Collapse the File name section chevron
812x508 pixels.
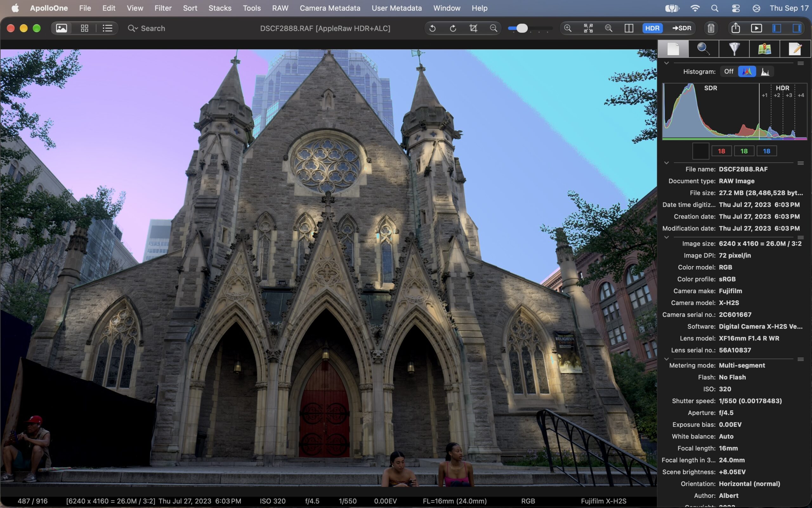coord(666,163)
